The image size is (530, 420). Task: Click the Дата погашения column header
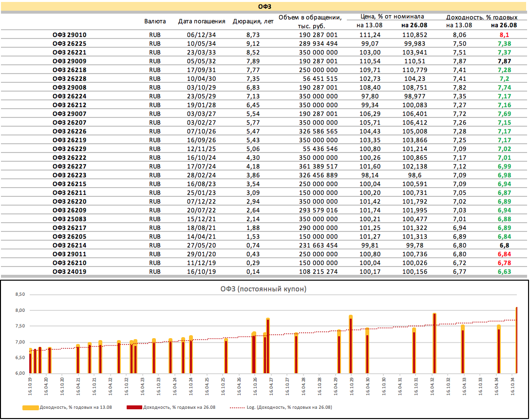[202, 21]
